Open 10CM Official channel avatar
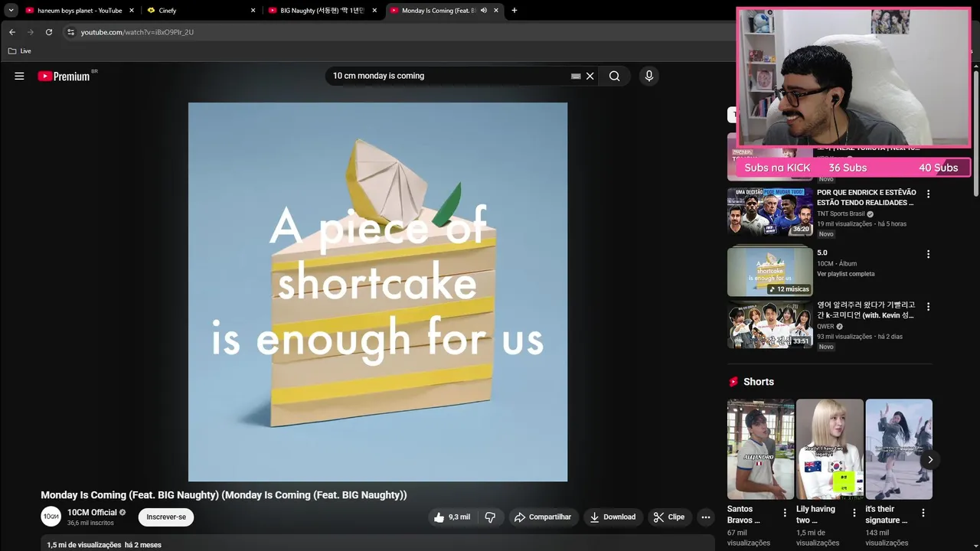Viewport: 980px width, 551px height. point(51,517)
